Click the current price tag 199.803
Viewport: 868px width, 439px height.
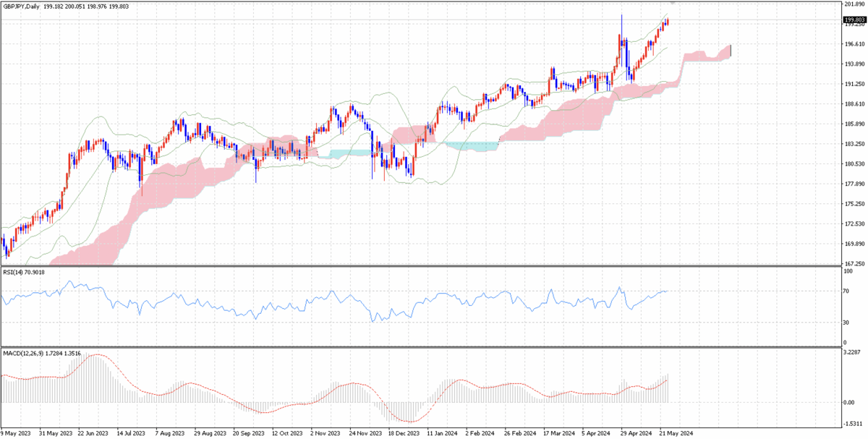pos(855,20)
